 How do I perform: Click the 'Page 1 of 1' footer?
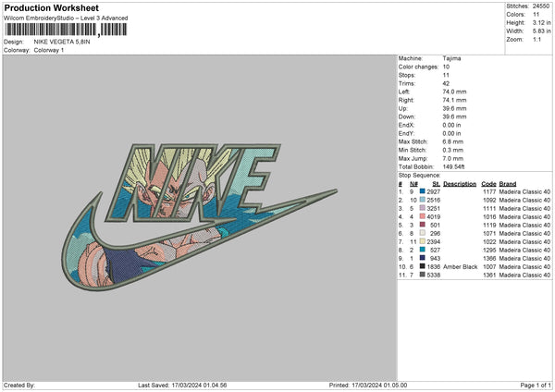coord(536,385)
